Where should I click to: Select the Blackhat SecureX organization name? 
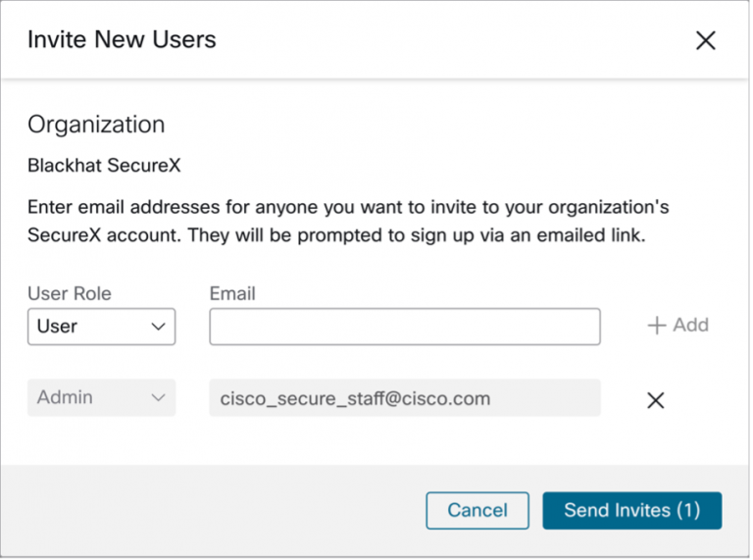coord(104,166)
